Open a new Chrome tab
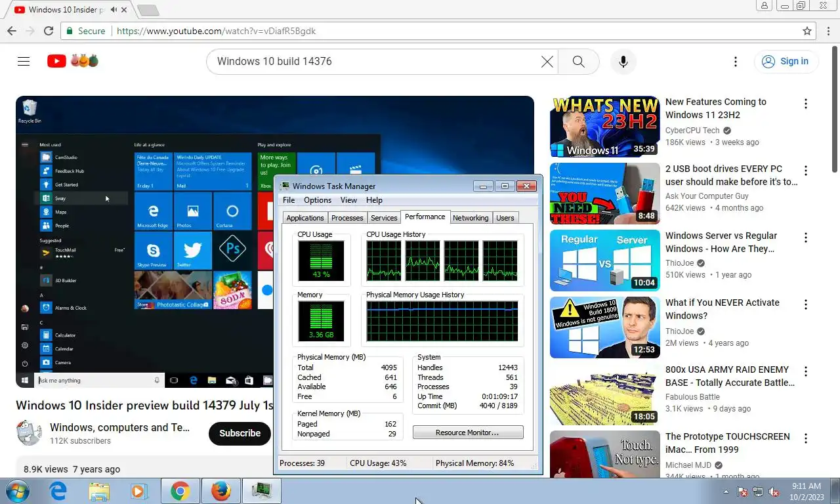Screen dimensions: 840x504 coord(148,10)
